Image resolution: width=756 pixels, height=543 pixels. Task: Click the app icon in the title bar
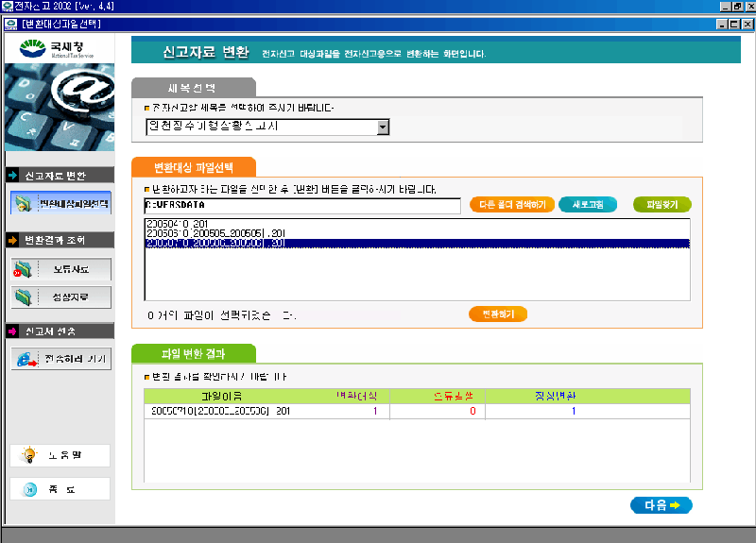click(9, 7)
